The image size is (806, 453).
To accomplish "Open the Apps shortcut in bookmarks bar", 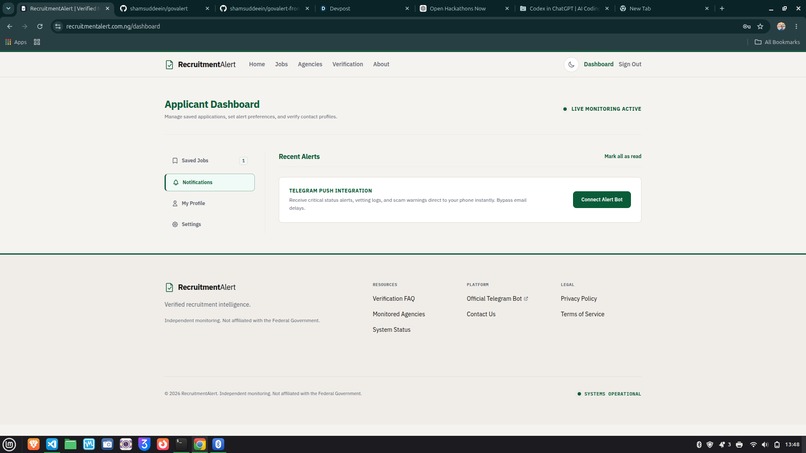I will pos(16,42).
